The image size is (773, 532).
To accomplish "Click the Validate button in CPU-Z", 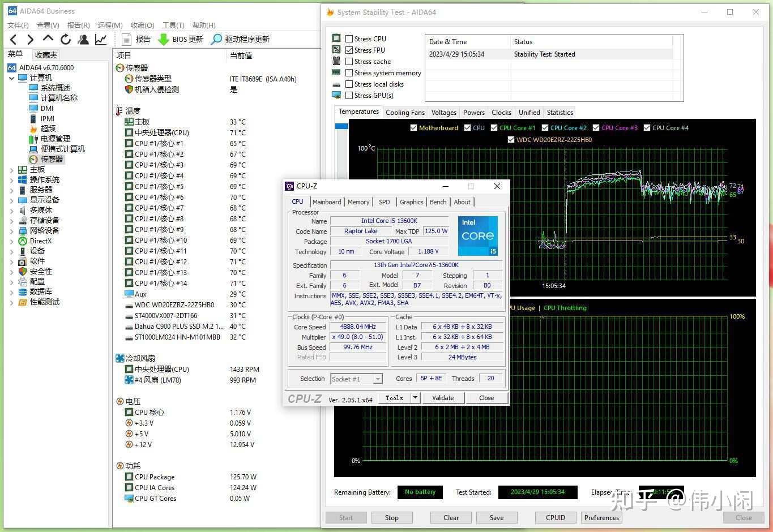I will tap(443, 398).
